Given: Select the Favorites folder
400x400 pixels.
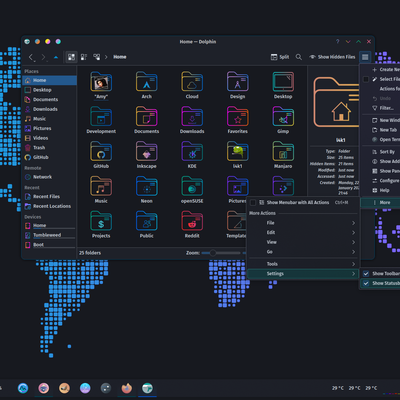Looking at the screenshot, I should tap(237, 120).
